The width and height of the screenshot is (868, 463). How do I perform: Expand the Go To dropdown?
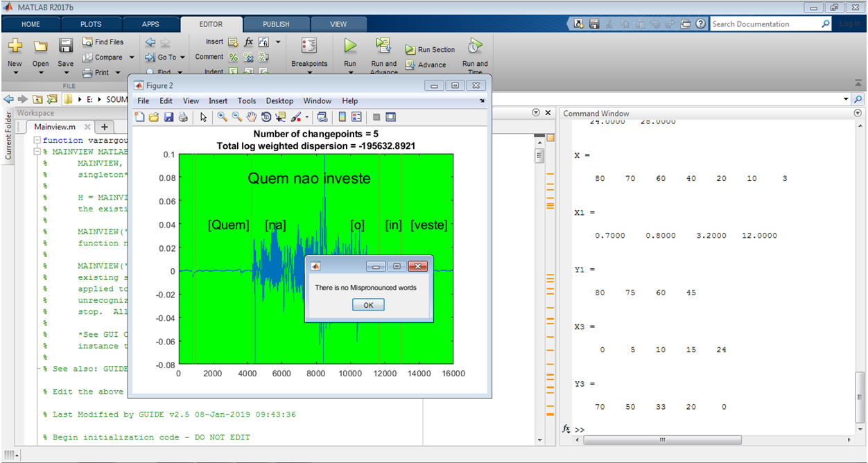pos(182,58)
